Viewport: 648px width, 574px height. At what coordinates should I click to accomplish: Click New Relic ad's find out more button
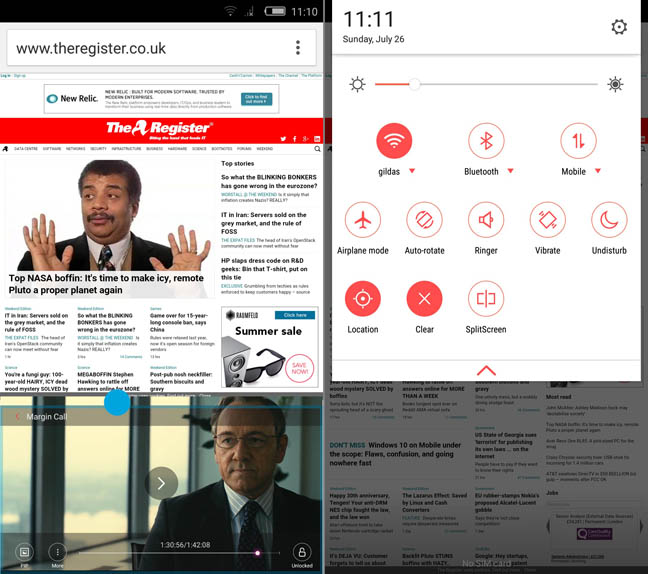(x=256, y=99)
